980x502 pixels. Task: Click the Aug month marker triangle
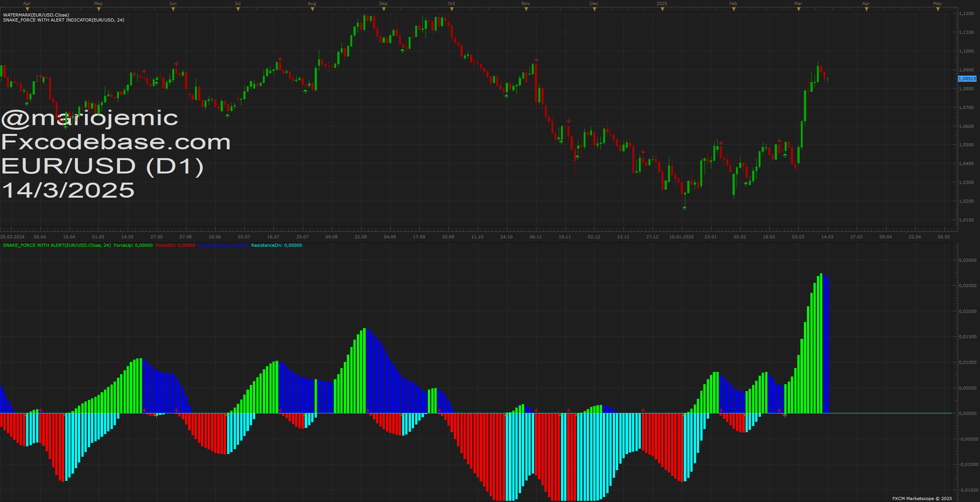[x=312, y=9]
